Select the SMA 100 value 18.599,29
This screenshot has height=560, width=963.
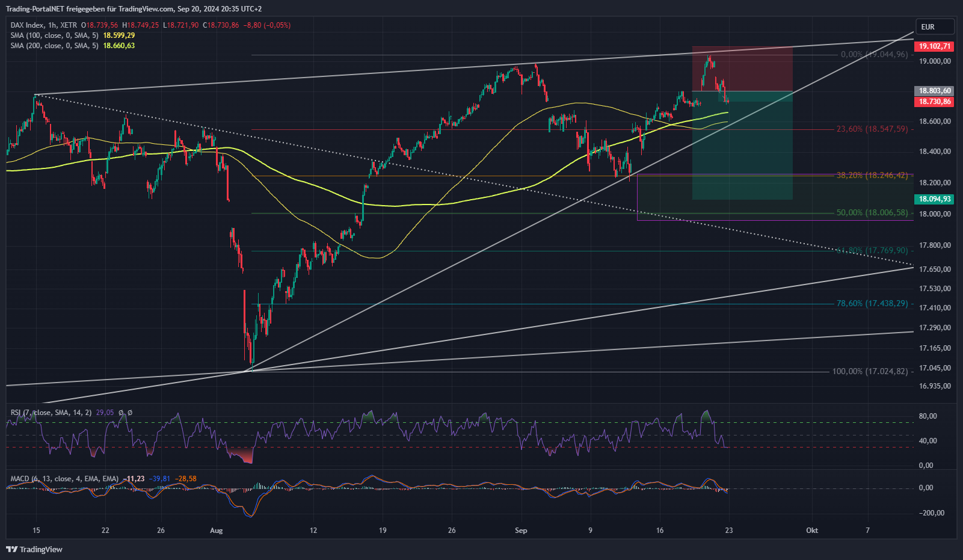119,35
